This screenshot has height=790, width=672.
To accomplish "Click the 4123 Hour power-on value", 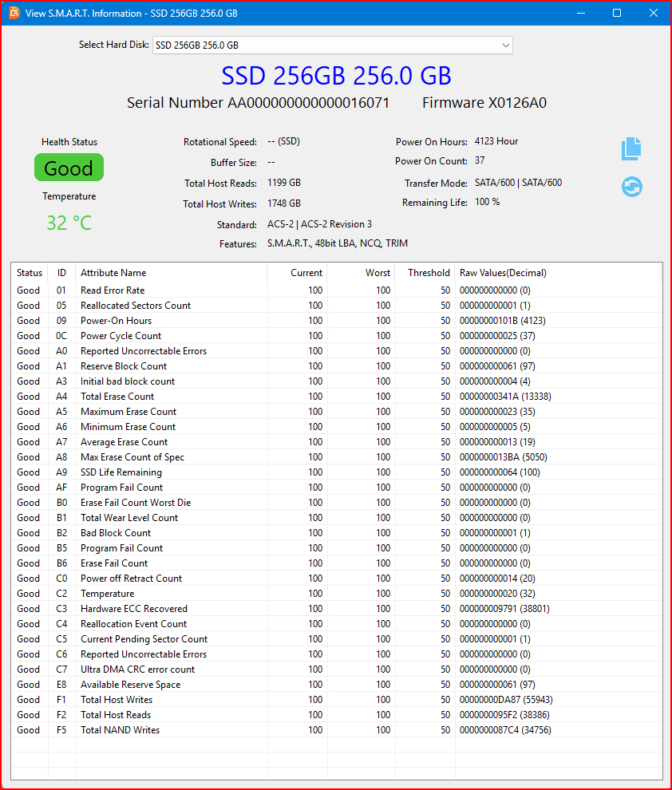I will (496, 141).
